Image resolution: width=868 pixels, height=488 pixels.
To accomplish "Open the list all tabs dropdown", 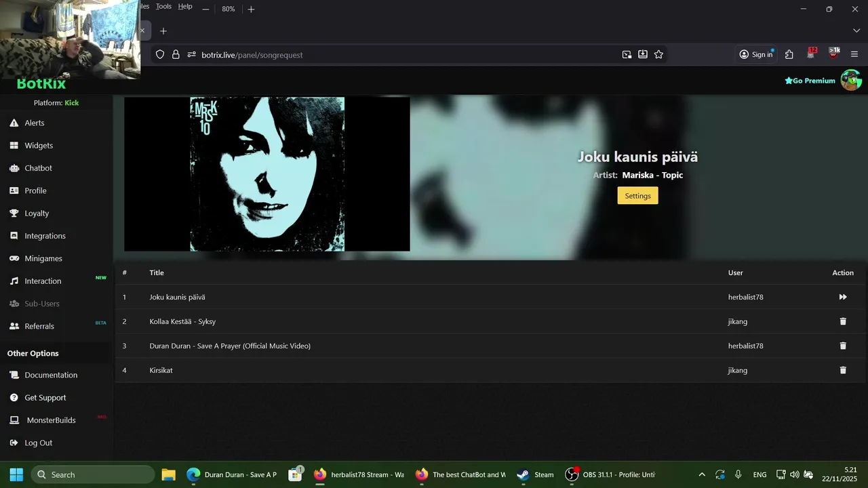I will coord(856,31).
